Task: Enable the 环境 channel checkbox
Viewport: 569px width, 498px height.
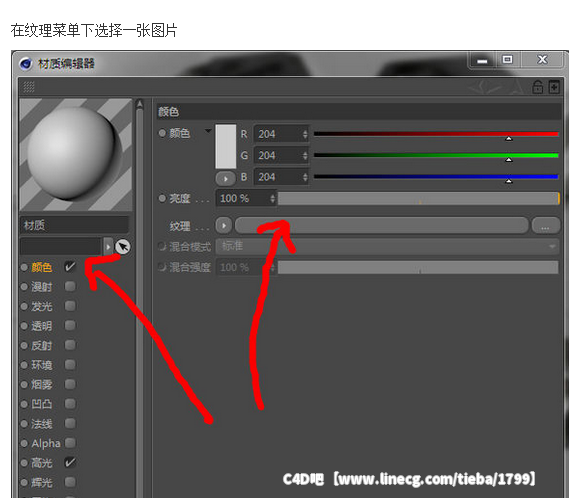Action: (x=70, y=364)
